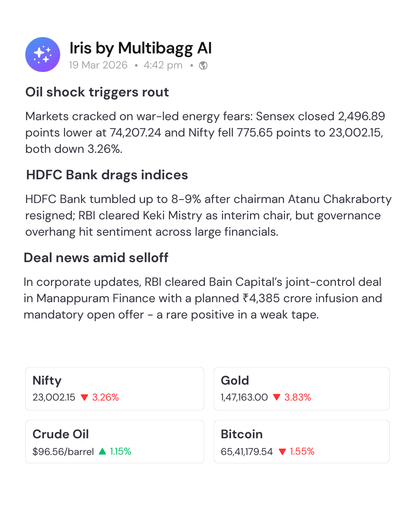Click the 'Oil shock triggers rout' heading
The image size is (420, 525).
tap(97, 92)
